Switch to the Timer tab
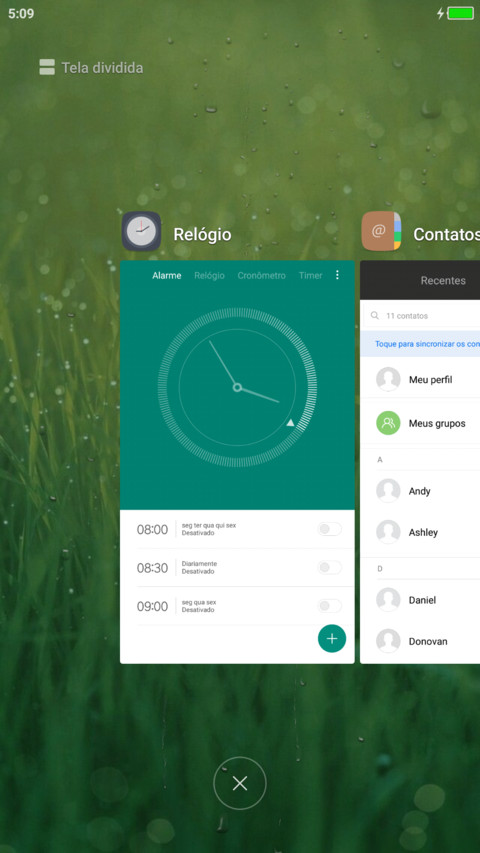480x853 pixels. pos(310,275)
